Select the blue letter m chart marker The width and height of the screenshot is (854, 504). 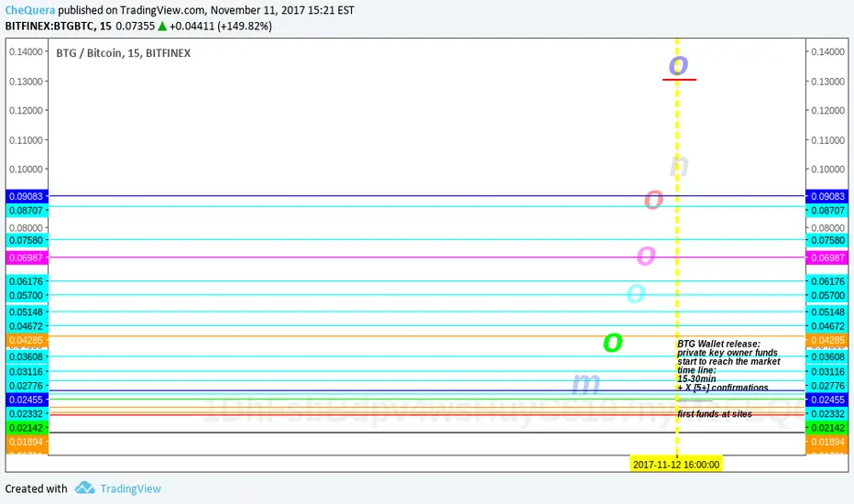click(586, 383)
